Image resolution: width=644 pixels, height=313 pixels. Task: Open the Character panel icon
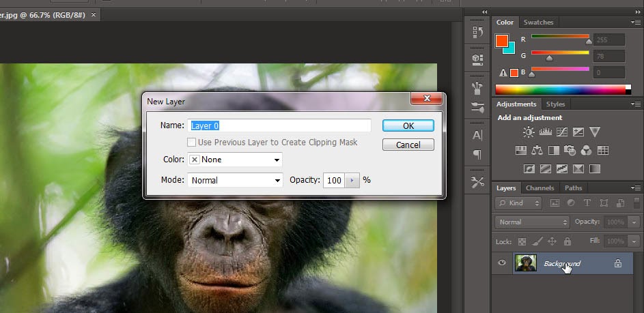[x=477, y=135]
